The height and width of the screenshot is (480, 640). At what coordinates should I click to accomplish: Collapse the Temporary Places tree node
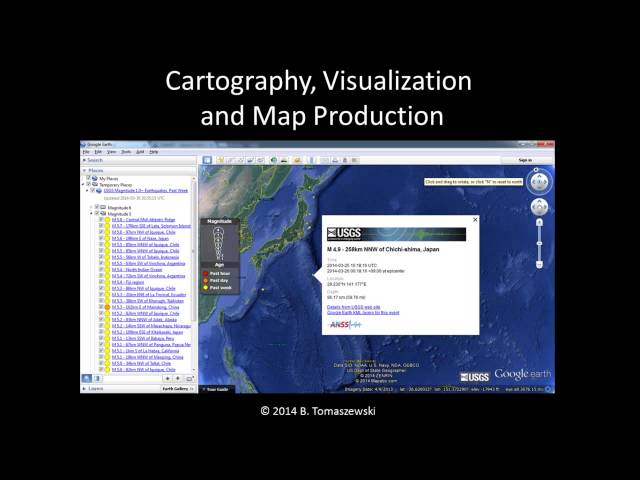tap(83, 184)
